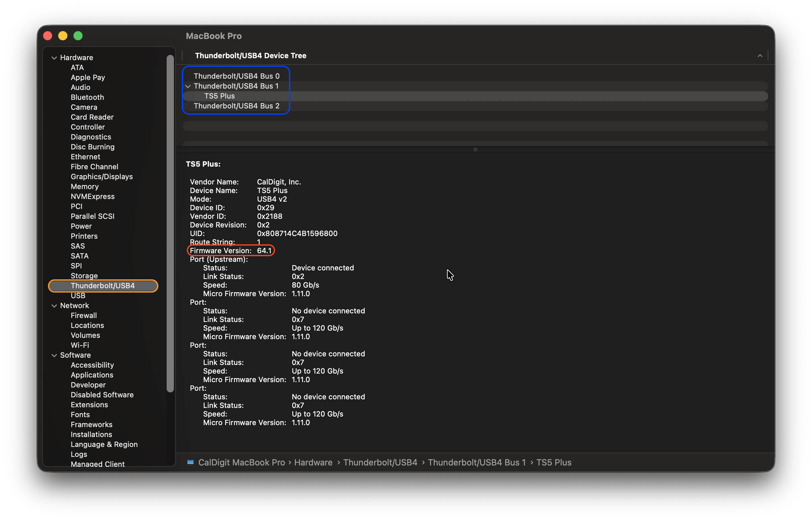The height and width of the screenshot is (521, 812).
Task: Collapse the Hardware section in the sidebar
Action: point(55,58)
